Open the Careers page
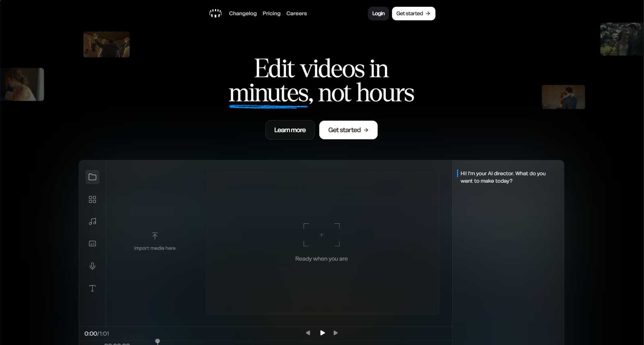 tap(297, 13)
